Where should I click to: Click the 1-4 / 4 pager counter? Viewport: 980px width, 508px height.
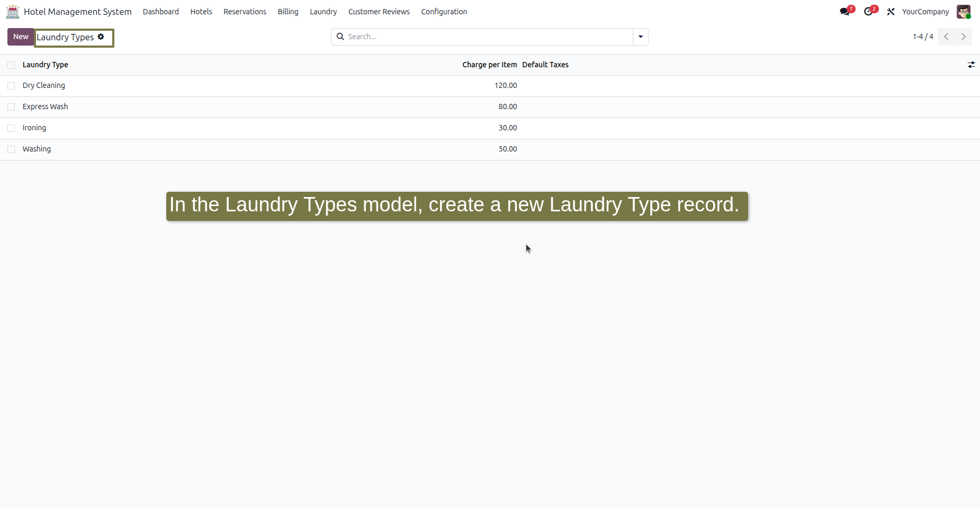point(923,37)
